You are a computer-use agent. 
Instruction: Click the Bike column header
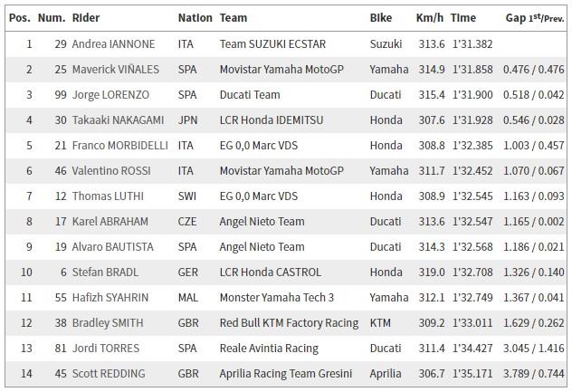(382, 17)
